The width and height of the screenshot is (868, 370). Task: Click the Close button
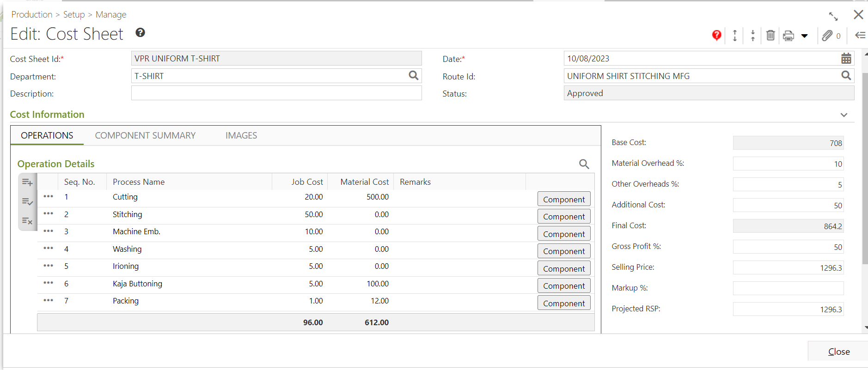tap(838, 352)
